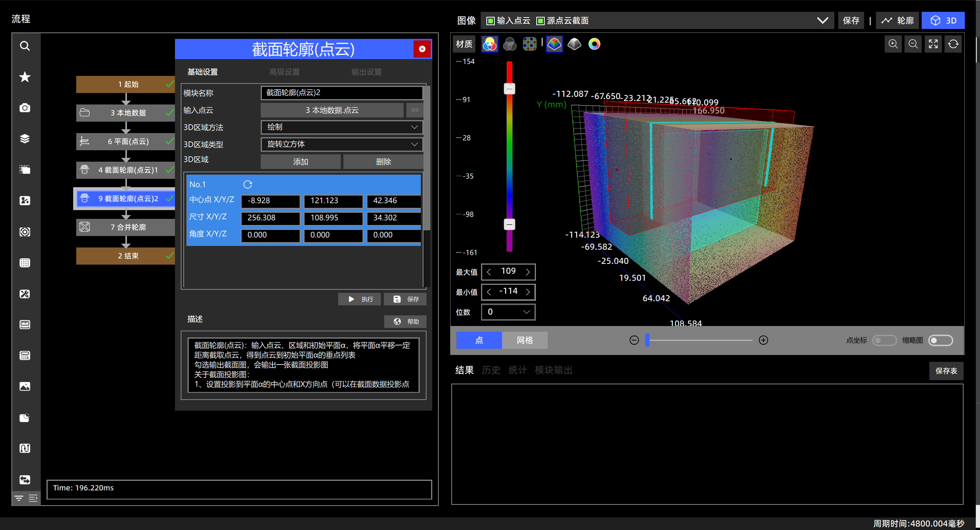Select flow node 6 平面(点云)

tap(126, 141)
